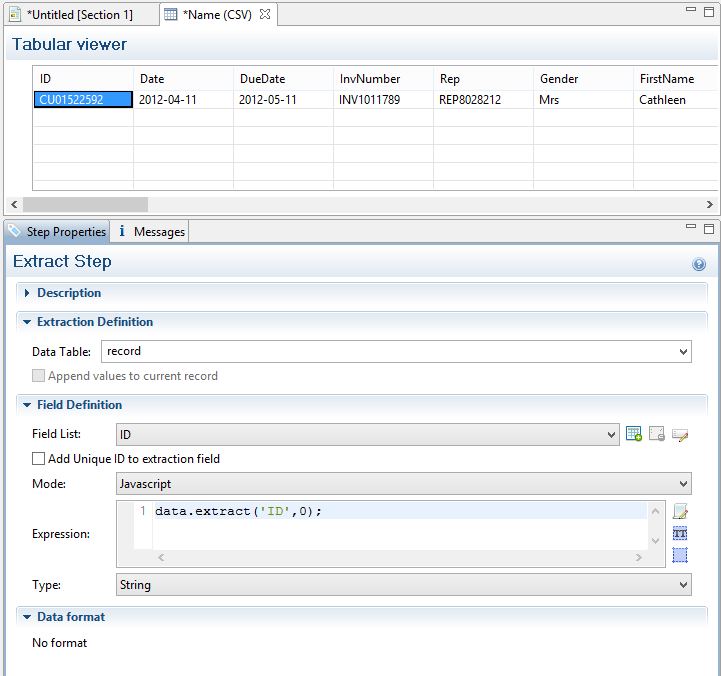
Task: Click the Remove field icon beside Field List
Action: click(x=657, y=434)
